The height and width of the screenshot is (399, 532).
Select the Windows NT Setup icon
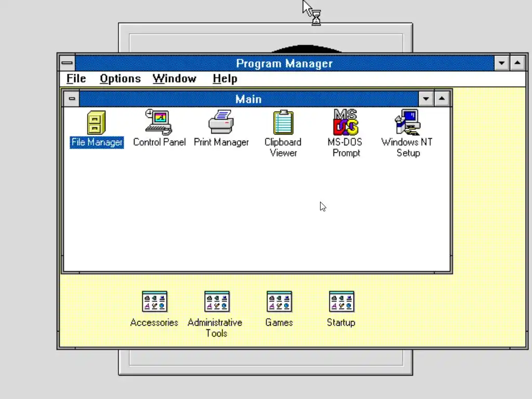click(408, 122)
